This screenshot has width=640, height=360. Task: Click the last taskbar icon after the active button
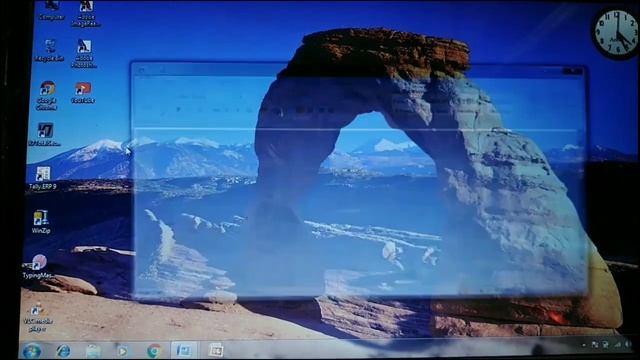pos(216,350)
